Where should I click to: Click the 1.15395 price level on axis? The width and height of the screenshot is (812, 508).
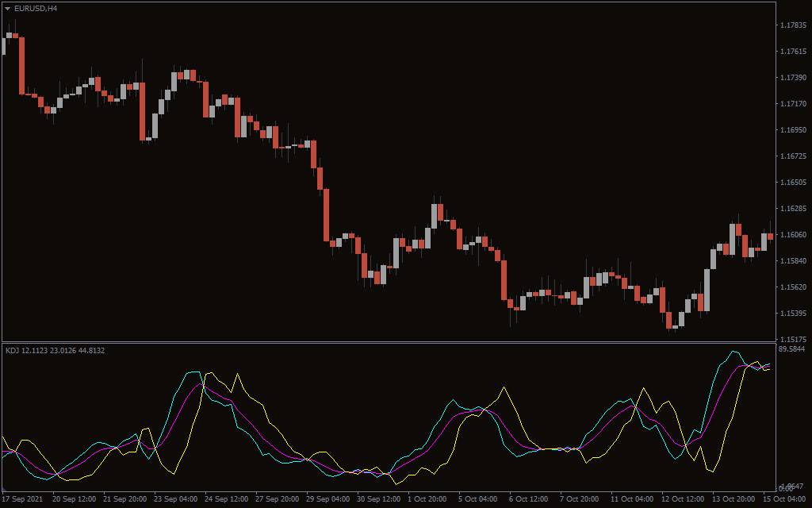click(x=793, y=314)
